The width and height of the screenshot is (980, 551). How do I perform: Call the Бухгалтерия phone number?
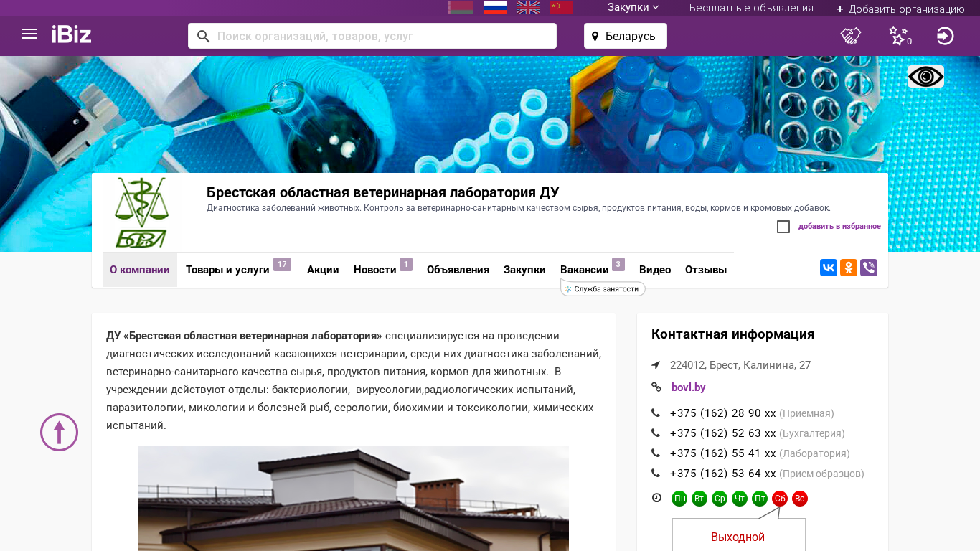pyautogui.click(x=723, y=433)
